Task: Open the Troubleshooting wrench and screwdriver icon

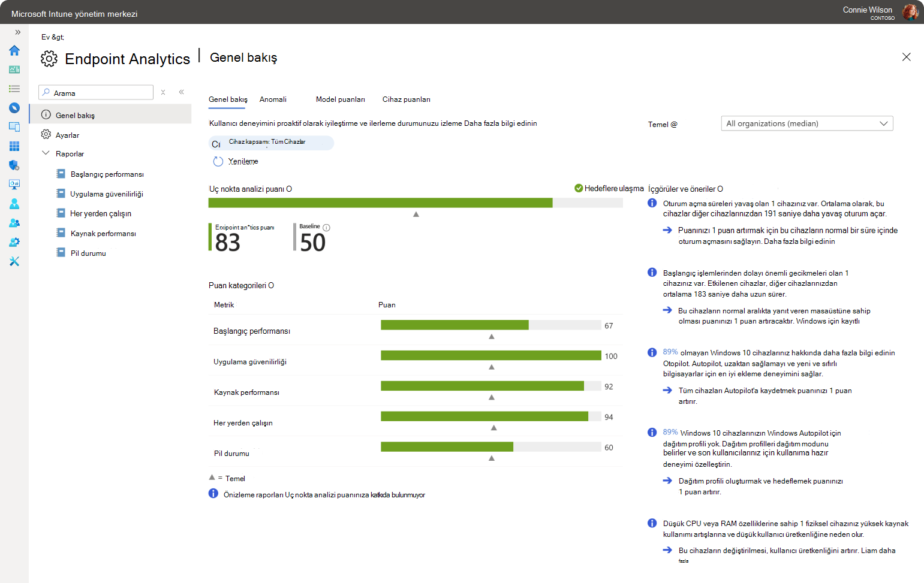Action: tap(14, 261)
